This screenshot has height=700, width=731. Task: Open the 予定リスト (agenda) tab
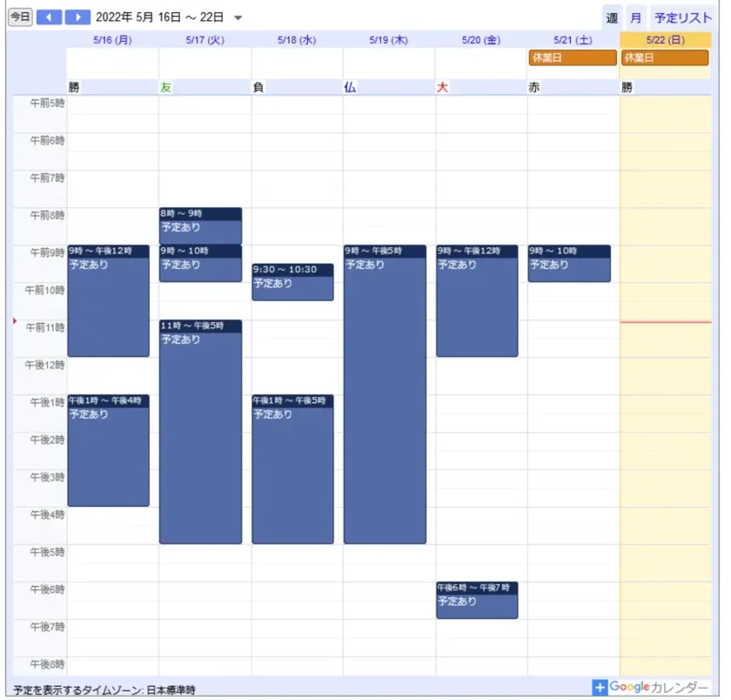[x=683, y=17]
